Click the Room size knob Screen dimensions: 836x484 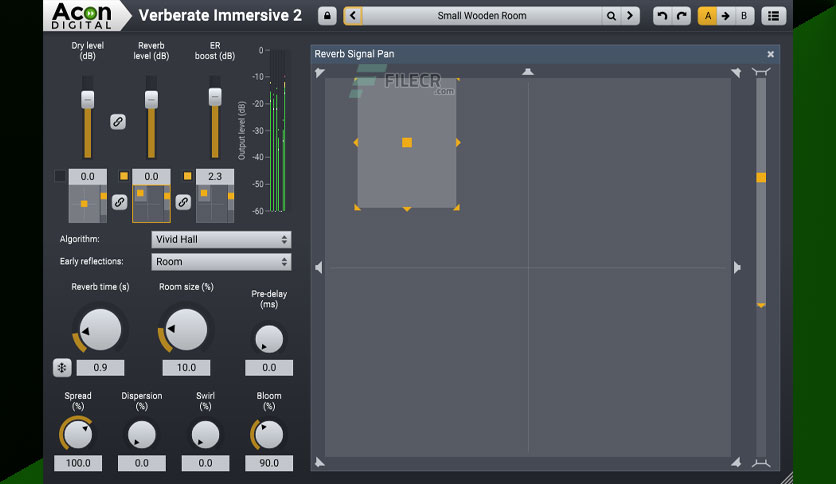pyautogui.click(x=186, y=329)
